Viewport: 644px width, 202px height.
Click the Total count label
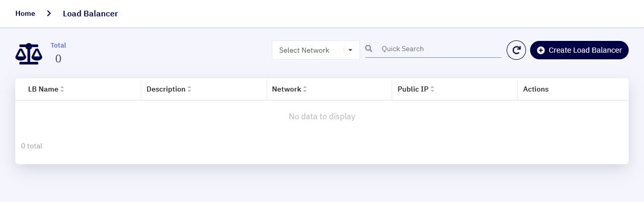58,45
